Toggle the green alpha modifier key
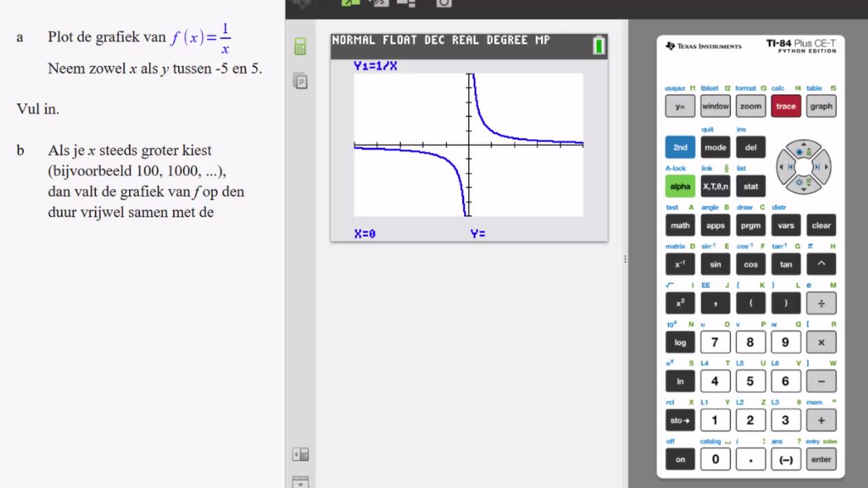 click(x=680, y=186)
